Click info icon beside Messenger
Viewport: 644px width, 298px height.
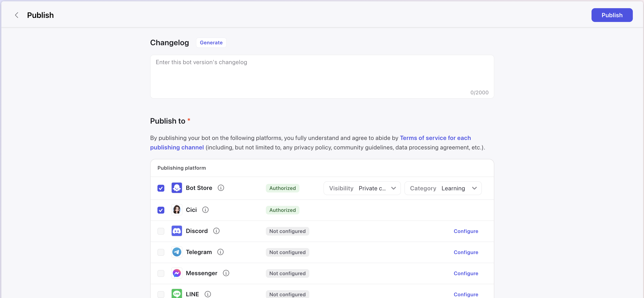point(226,273)
